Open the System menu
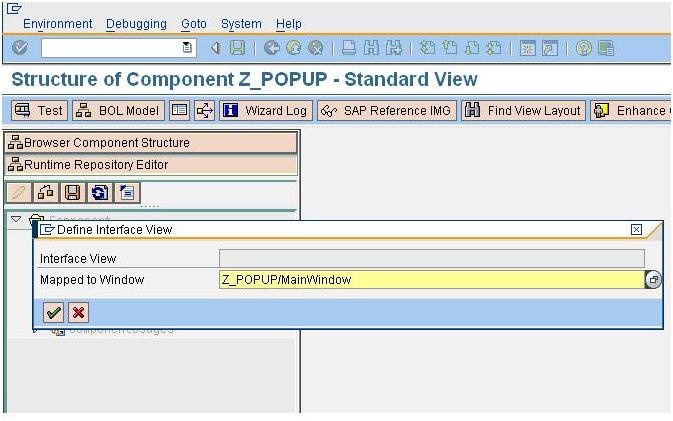Screen dimensions: 673x421 (241, 24)
